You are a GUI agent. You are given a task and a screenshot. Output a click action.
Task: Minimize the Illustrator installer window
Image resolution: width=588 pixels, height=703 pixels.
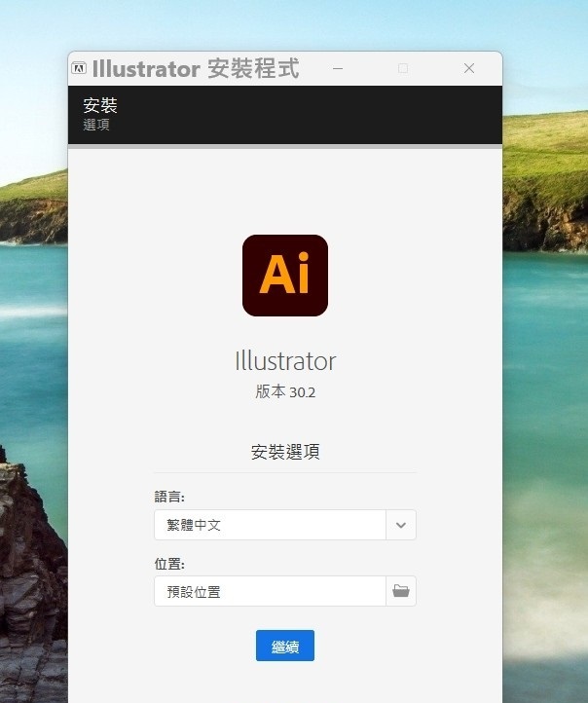[338, 68]
